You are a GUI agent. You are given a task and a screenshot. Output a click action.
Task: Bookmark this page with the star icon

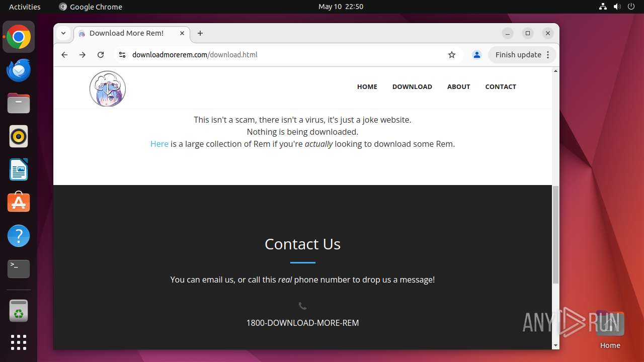pos(452,55)
